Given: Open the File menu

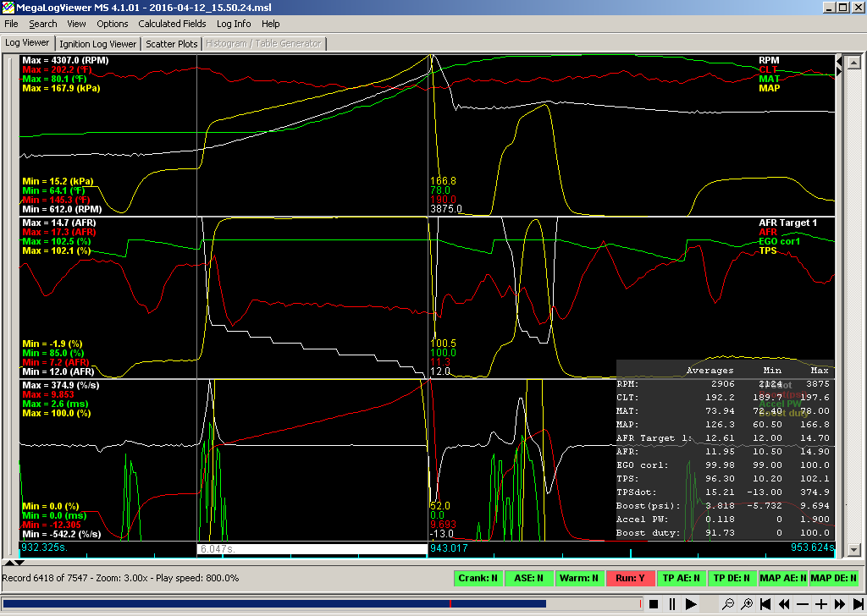Looking at the screenshot, I should point(11,24).
